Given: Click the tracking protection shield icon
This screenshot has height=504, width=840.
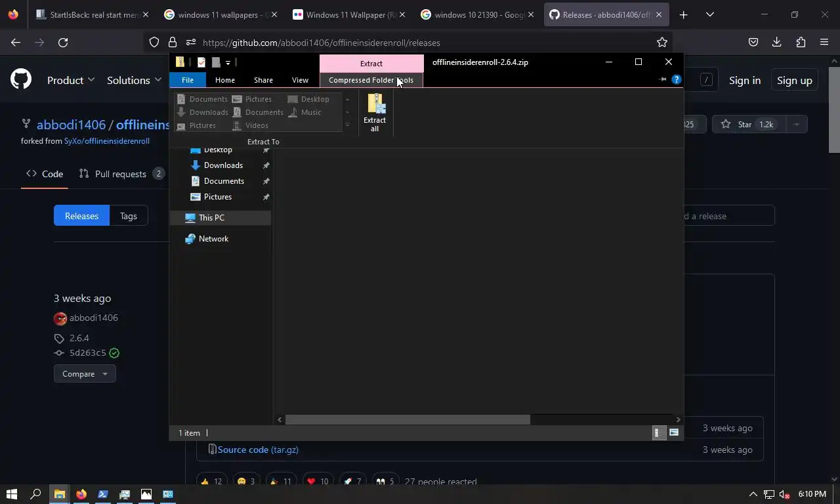Looking at the screenshot, I should click(x=154, y=43).
